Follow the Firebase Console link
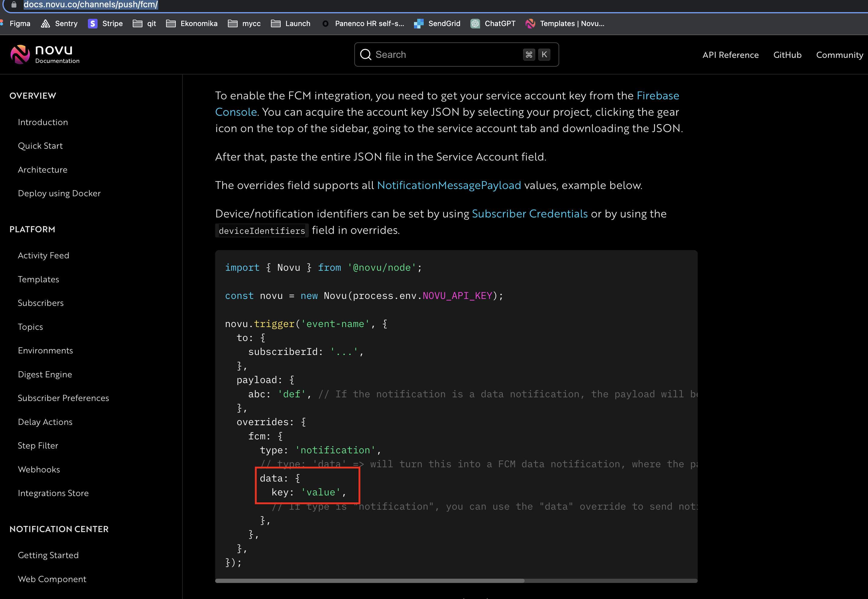868x599 pixels. (657, 96)
